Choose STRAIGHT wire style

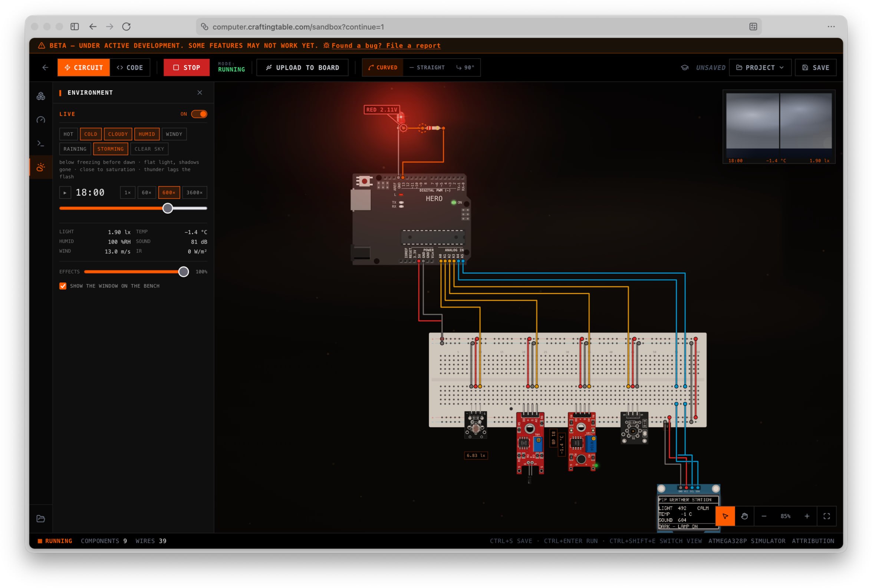[x=427, y=68]
